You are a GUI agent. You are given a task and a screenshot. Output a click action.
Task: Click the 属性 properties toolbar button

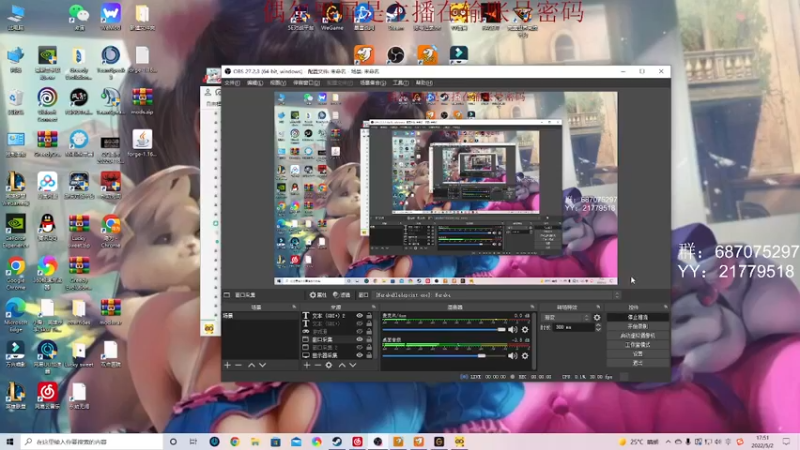(318, 295)
